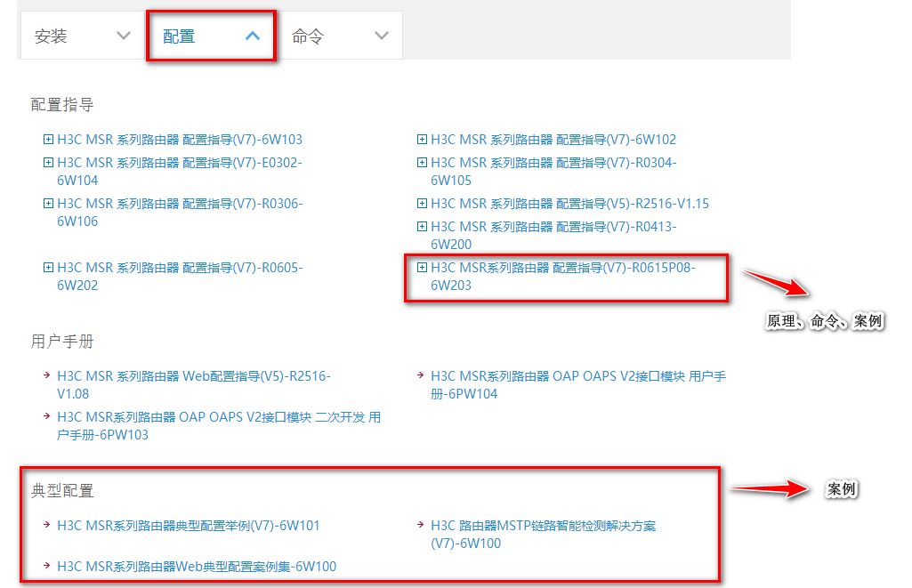912x588 pixels.
Task: Expand plus icon for 配置指导(V7)-E0302-6W104
Action: 48,162
